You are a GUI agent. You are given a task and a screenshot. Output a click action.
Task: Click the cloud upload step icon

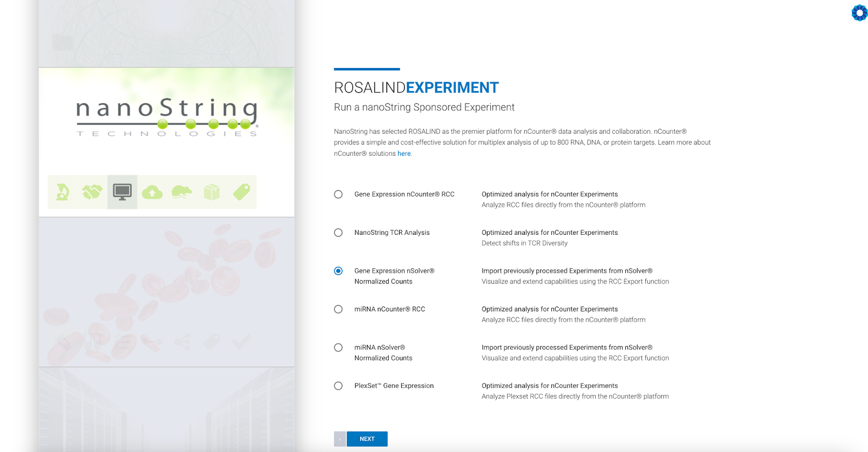coord(152,192)
